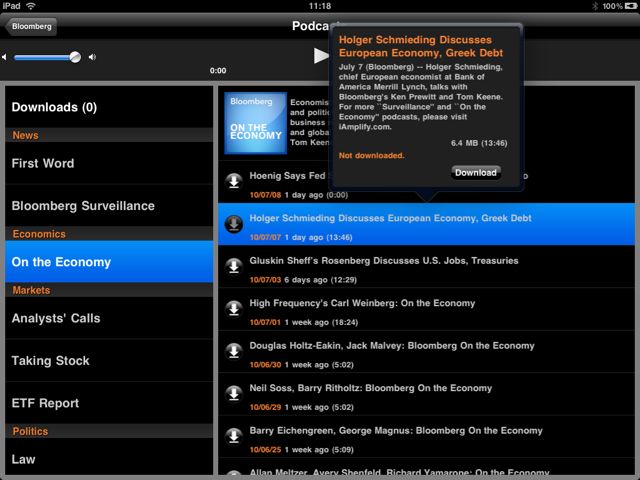Tap the Wi-Fi status icon
Viewport: 640px width, 480px height.
(x=31, y=6)
